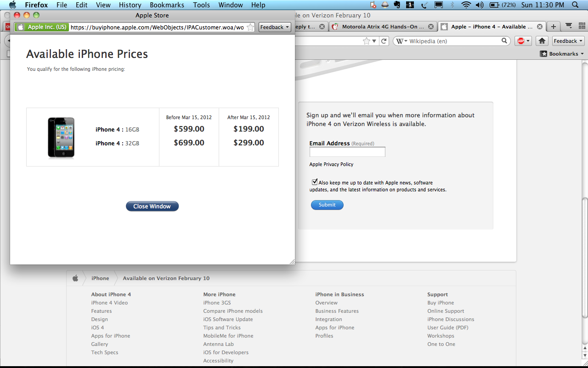The image size is (588, 368).
Task: Open the Tools menu
Action: tap(202, 5)
